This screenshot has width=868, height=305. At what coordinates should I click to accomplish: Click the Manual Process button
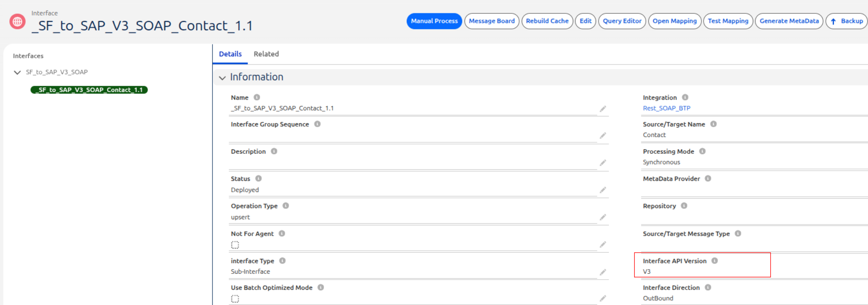click(x=434, y=21)
